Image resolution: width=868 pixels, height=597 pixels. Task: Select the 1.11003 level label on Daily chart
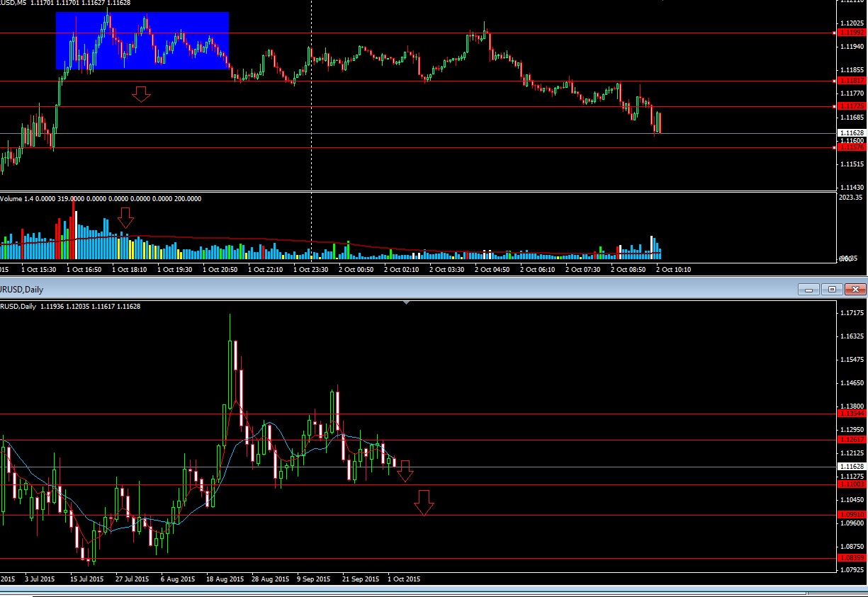coord(850,485)
